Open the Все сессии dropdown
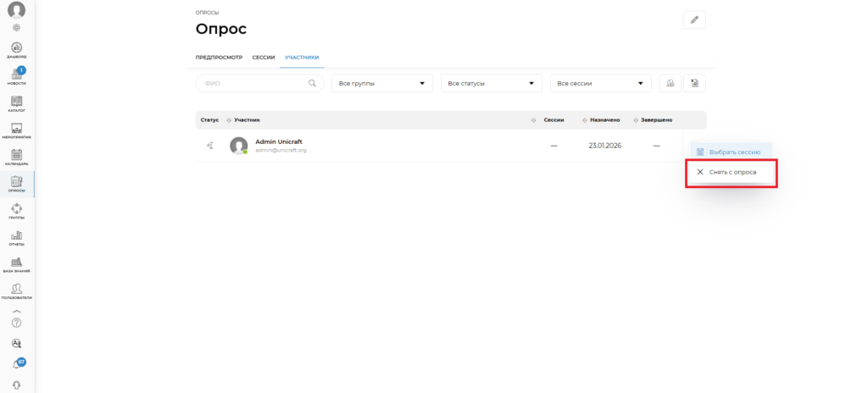Image resolution: width=868 pixels, height=393 pixels. point(600,83)
